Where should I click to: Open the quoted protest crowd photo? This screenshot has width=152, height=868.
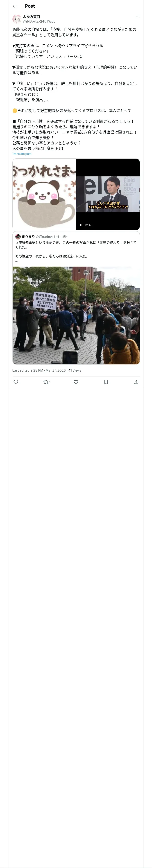click(76, 315)
